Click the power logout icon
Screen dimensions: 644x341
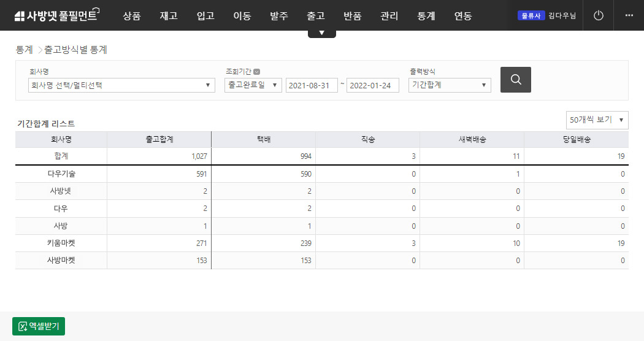(x=599, y=15)
